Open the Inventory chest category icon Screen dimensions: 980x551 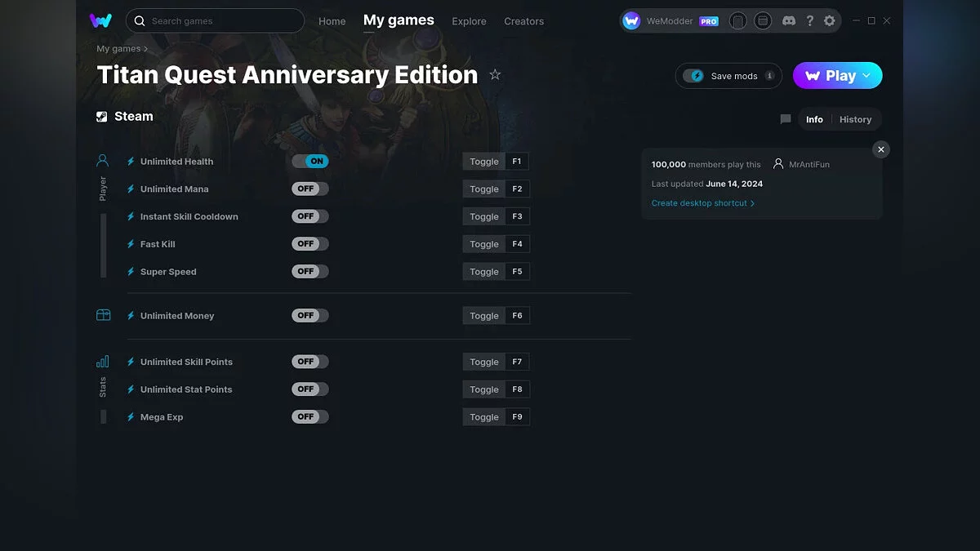(102, 314)
